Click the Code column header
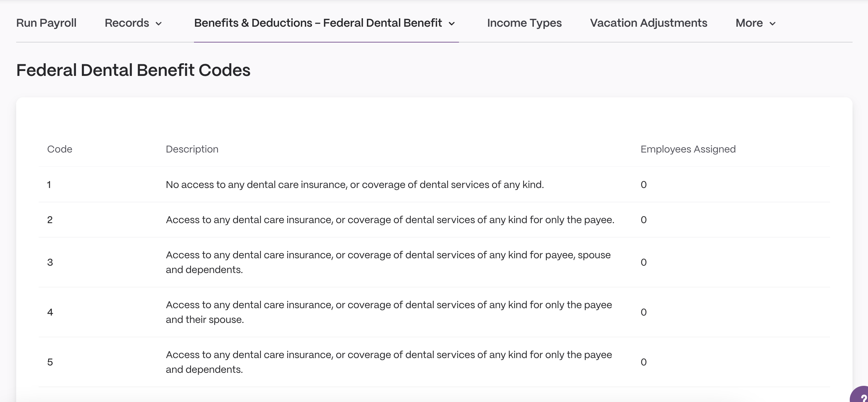868x402 pixels. (x=60, y=149)
